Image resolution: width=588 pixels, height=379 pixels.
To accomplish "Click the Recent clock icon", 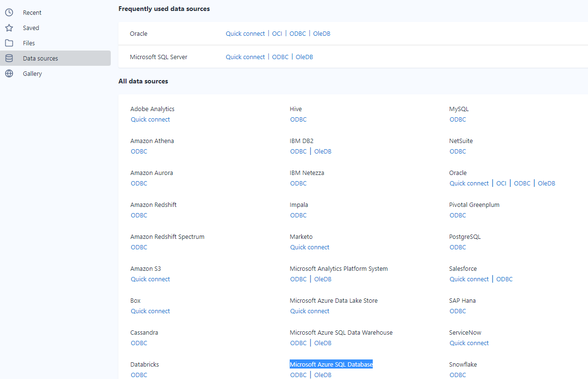I will [9, 12].
